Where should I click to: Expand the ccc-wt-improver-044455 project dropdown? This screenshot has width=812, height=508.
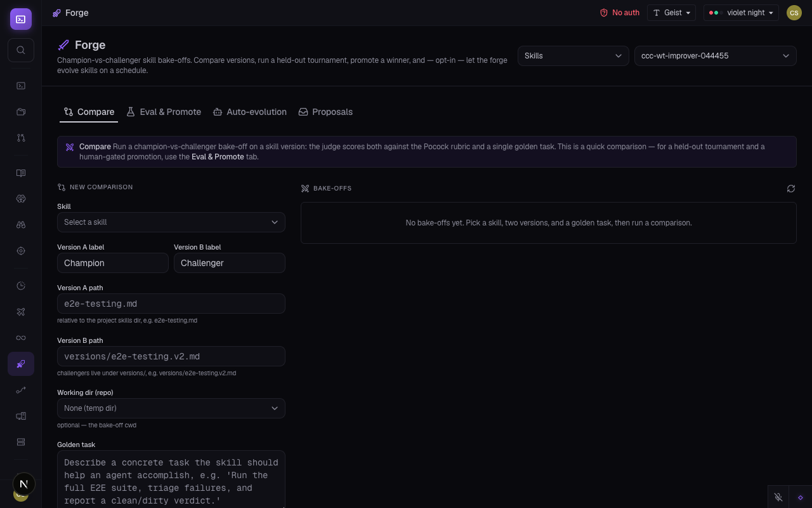(716, 56)
